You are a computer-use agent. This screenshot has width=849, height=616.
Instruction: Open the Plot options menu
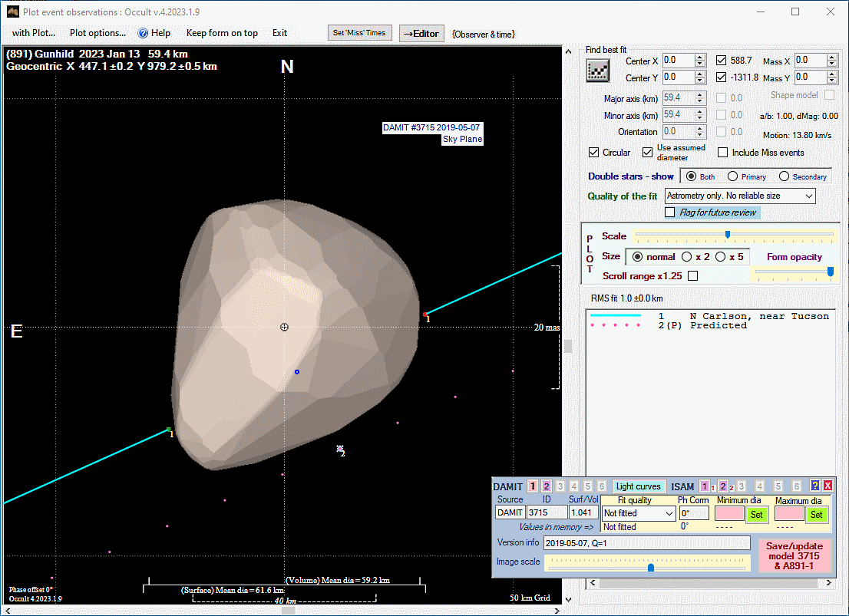click(97, 33)
